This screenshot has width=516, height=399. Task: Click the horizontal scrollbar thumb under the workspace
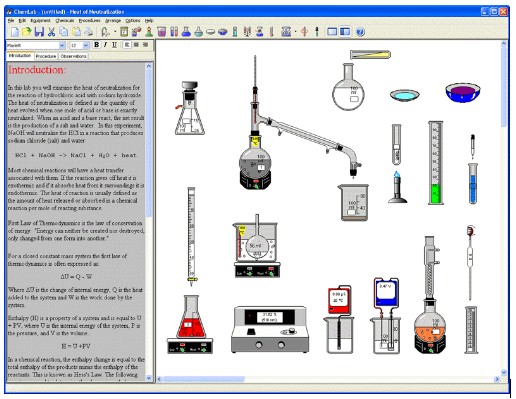tap(204, 379)
